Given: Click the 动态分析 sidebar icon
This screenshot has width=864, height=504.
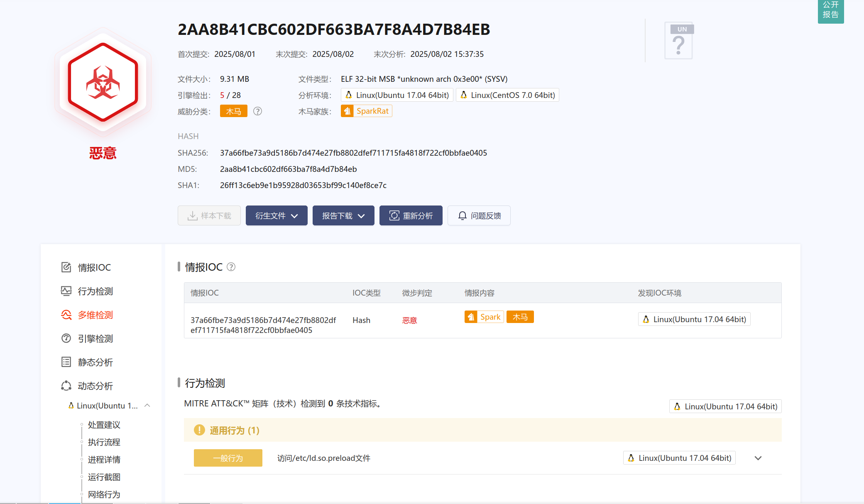Looking at the screenshot, I should coord(66,386).
